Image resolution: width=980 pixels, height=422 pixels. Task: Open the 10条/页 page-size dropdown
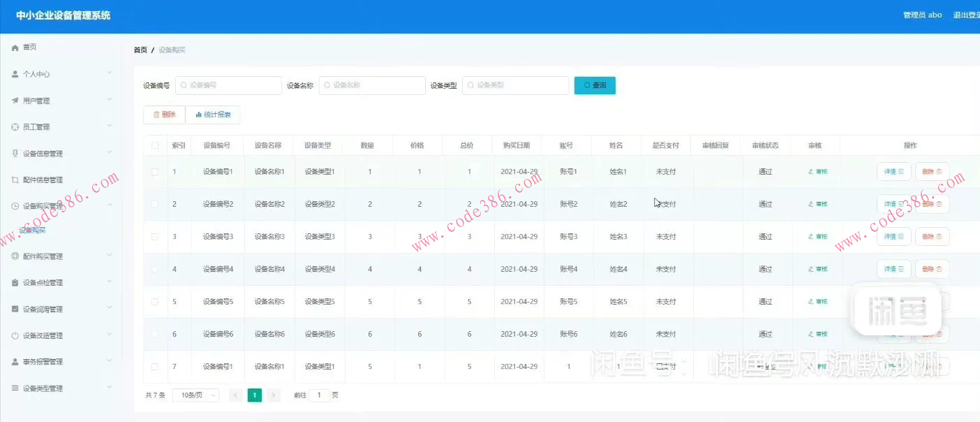coord(195,395)
